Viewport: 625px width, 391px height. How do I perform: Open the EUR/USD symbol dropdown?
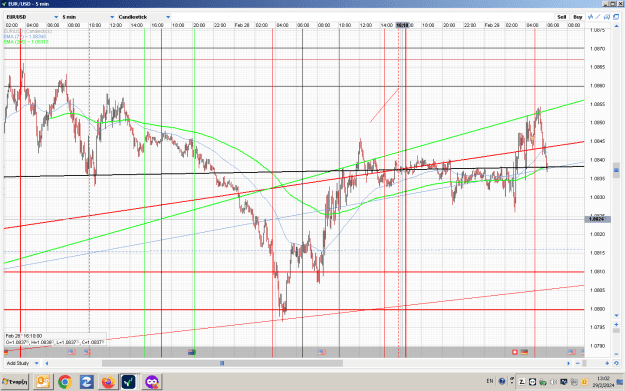click(x=32, y=17)
